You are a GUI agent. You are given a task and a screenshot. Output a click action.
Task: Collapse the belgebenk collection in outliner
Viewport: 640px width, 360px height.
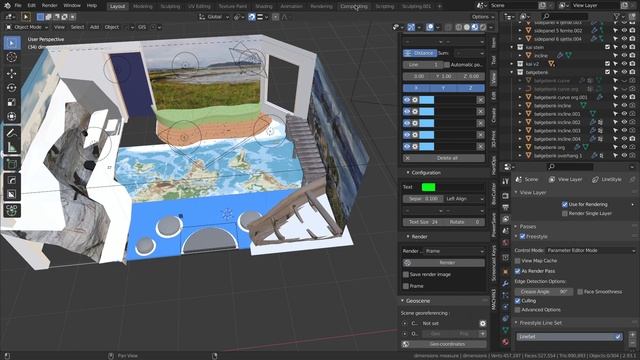512,72
